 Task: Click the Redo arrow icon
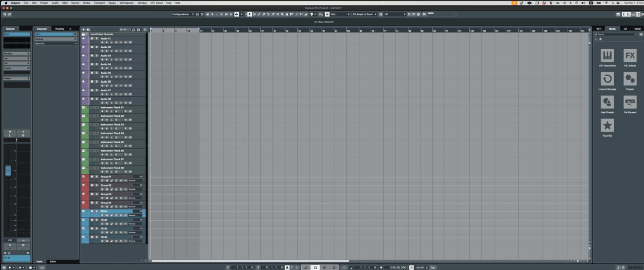(10, 14)
